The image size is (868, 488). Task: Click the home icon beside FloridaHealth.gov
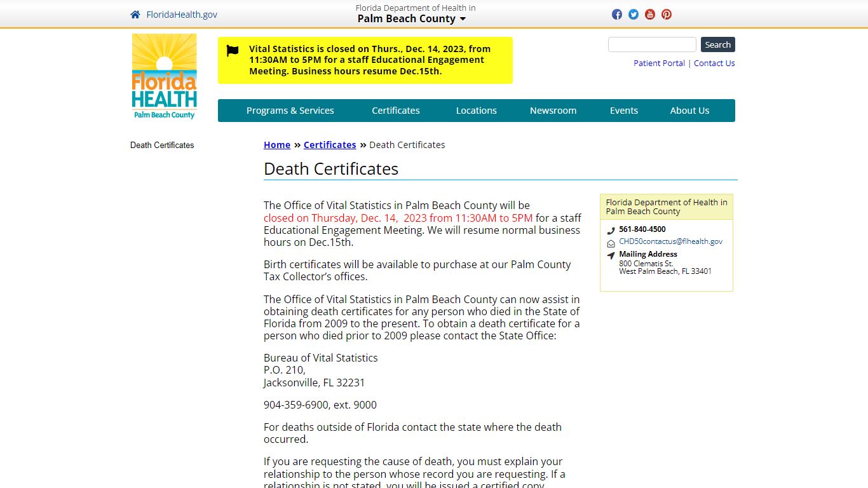(x=135, y=15)
